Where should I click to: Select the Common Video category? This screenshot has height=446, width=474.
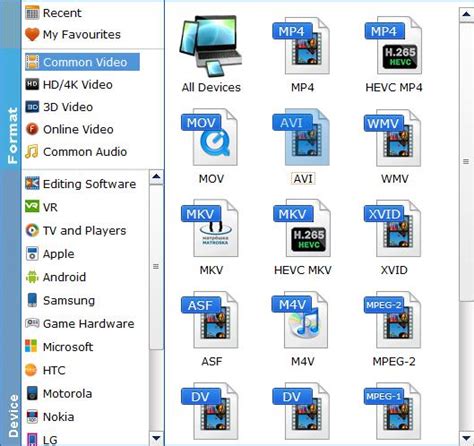pos(82,62)
